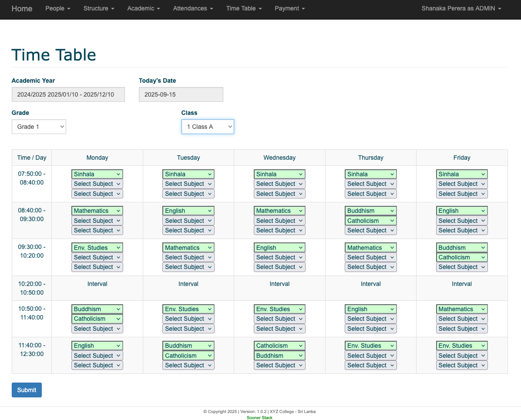Open the Time Table navigation menu
This screenshot has height=420, width=521.
[244, 8]
